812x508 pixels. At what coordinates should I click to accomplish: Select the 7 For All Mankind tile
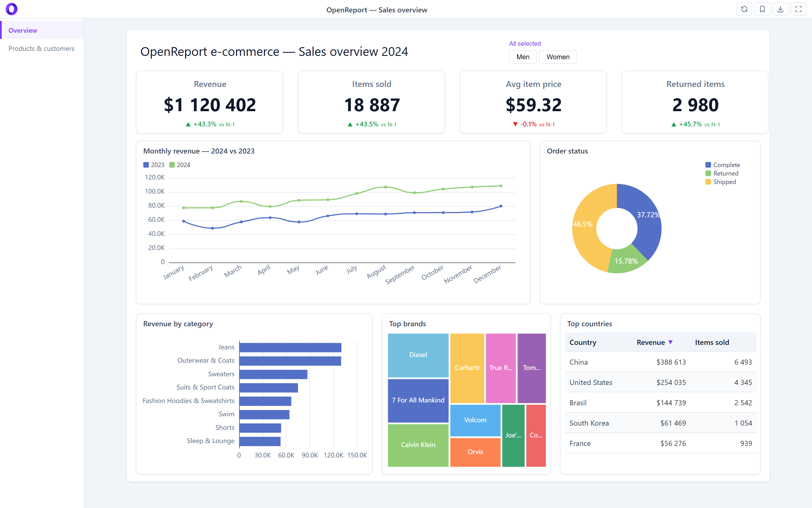[x=418, y=400]
